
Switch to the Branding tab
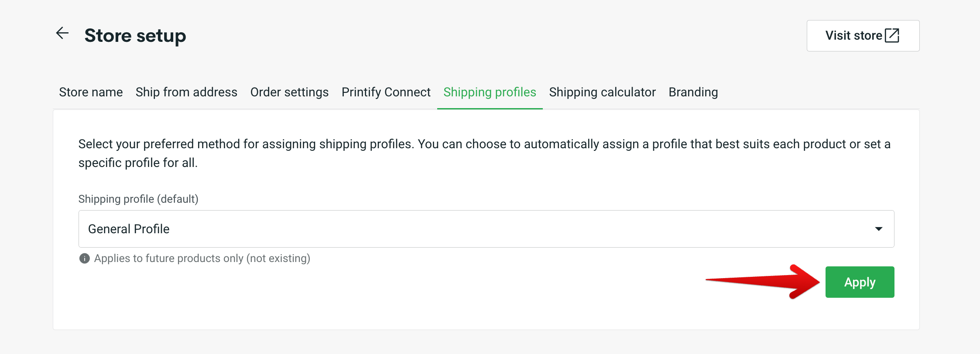pyautogui.click(x=693, y=92)
